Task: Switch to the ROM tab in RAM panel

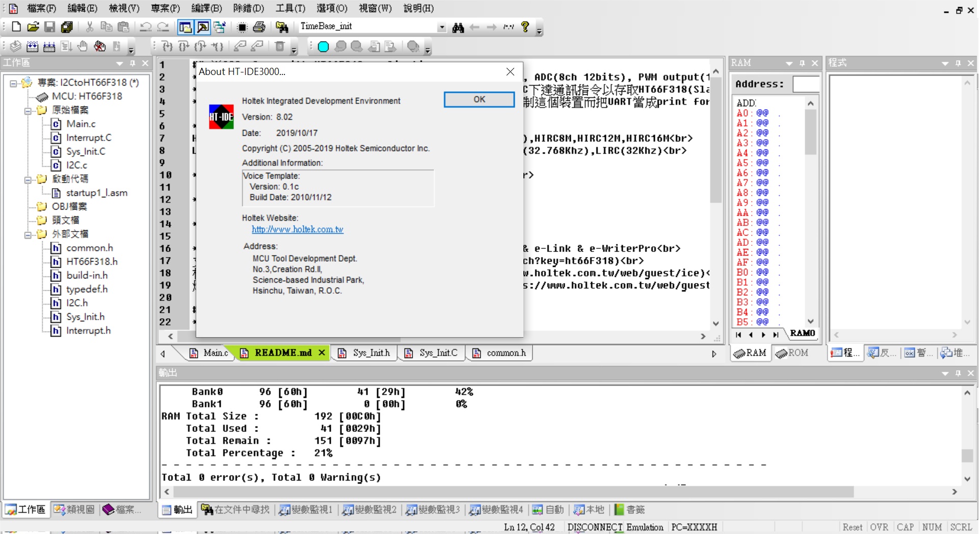Action: tap(792, 353)
